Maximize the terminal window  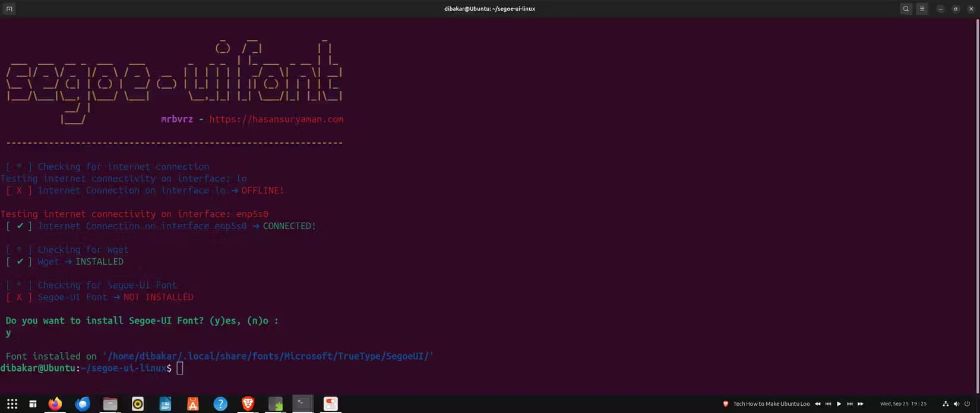coord(956,9)
